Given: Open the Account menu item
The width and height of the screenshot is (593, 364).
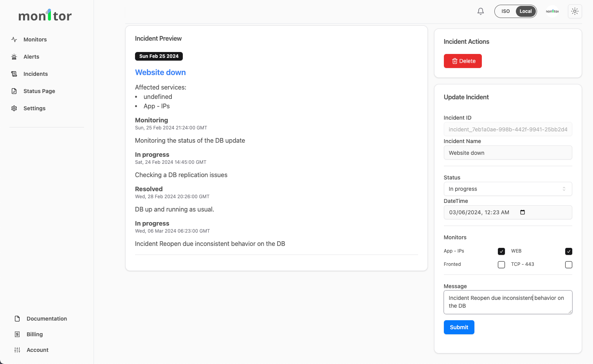Looking at the screenshot, I should pyautogui.click(x=38, y=350).
